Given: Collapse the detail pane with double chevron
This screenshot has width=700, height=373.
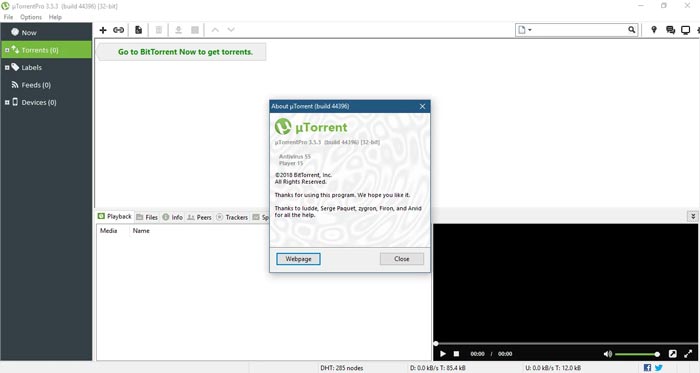Looking at the screenshot, I should 693,216.
